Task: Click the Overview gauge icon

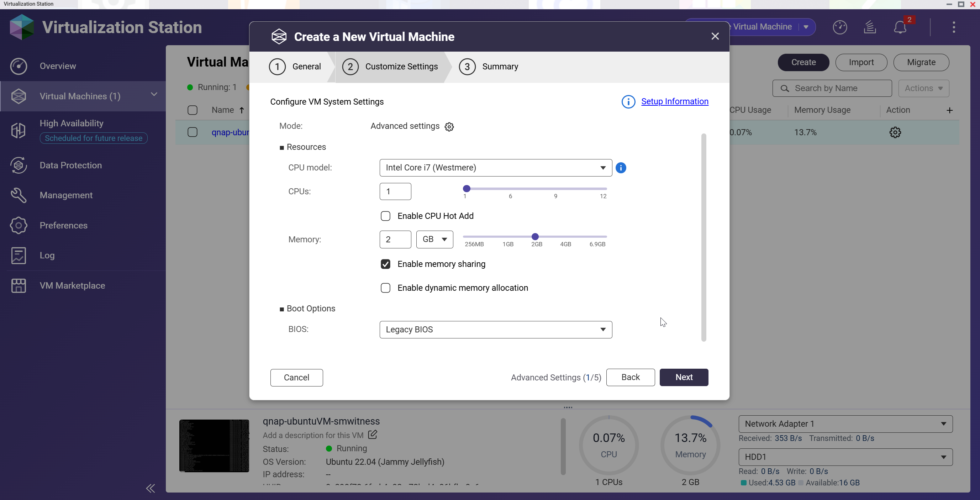Action: 18,66
